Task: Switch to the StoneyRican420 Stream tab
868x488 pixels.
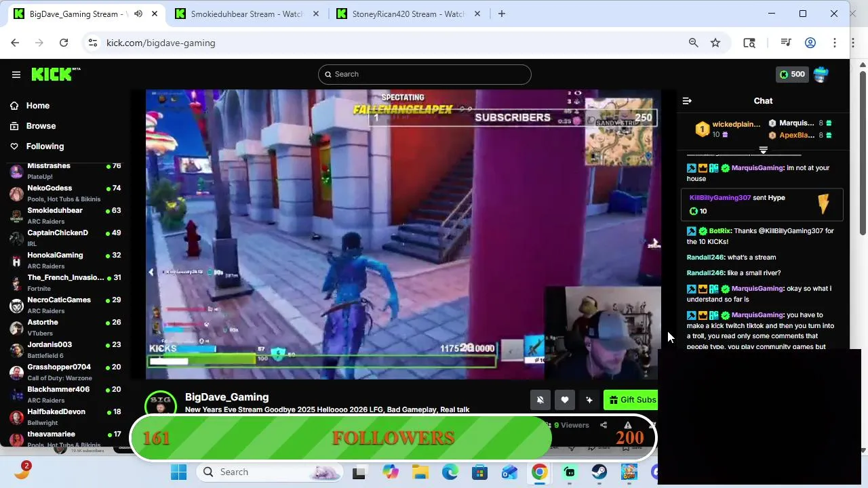Action: tap(408, 14)
